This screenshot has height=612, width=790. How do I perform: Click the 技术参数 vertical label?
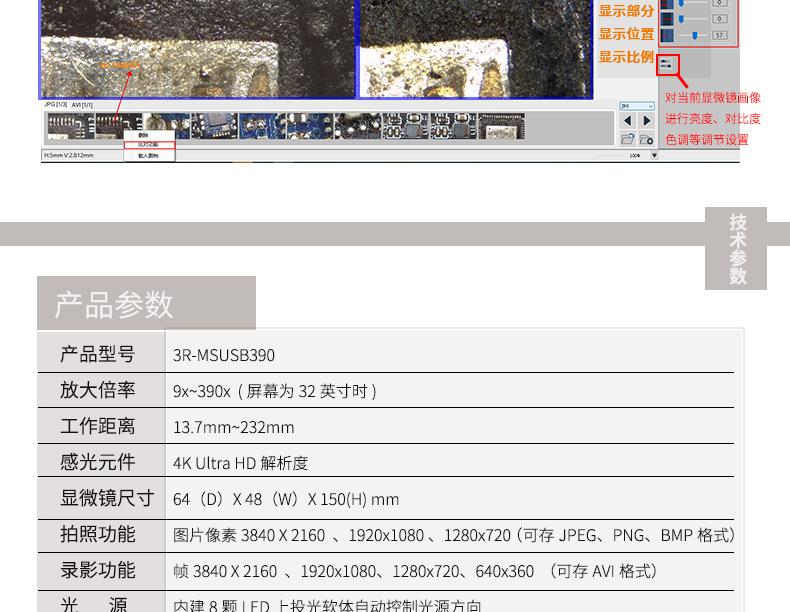[737, 249]
